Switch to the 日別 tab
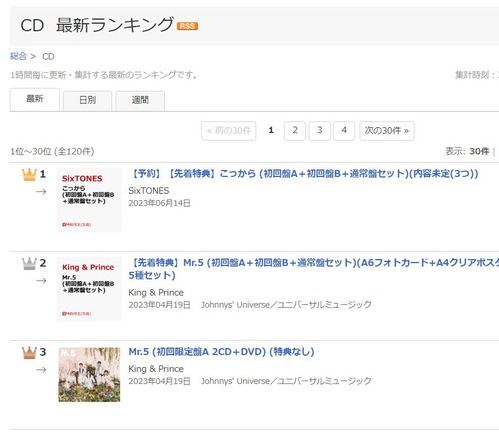Screen dimensions: 499x432 point(87,100)
